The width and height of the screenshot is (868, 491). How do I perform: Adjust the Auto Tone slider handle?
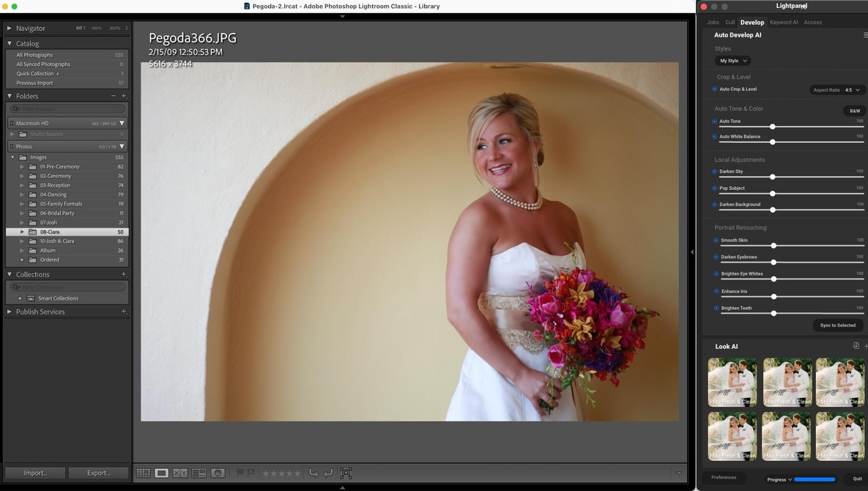click(x=772, y=127)
